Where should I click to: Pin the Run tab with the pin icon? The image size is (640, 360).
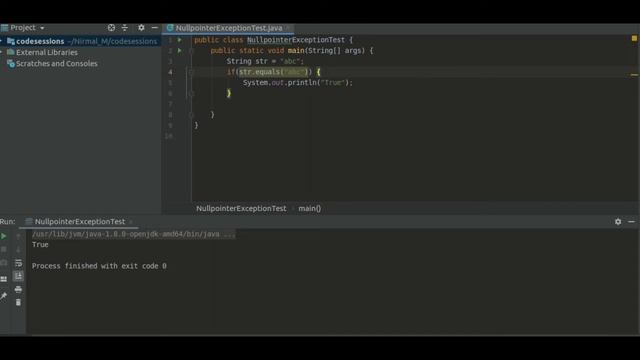(4, 296)
